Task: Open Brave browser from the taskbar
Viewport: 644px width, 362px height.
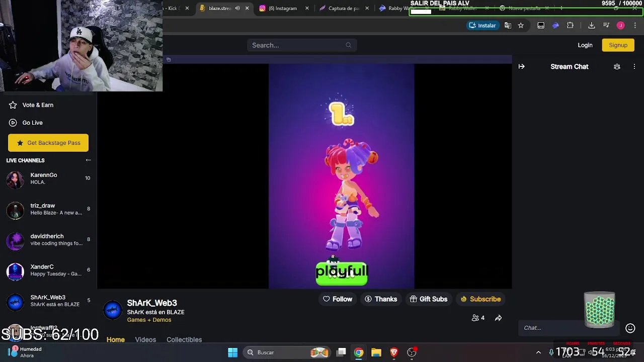Action: (394, 352)
